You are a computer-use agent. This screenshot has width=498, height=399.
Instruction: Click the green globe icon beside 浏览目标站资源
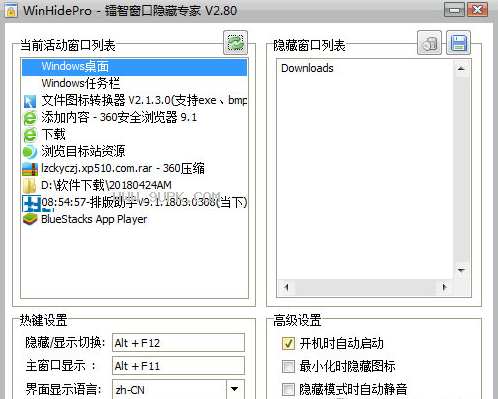point(30,152)
